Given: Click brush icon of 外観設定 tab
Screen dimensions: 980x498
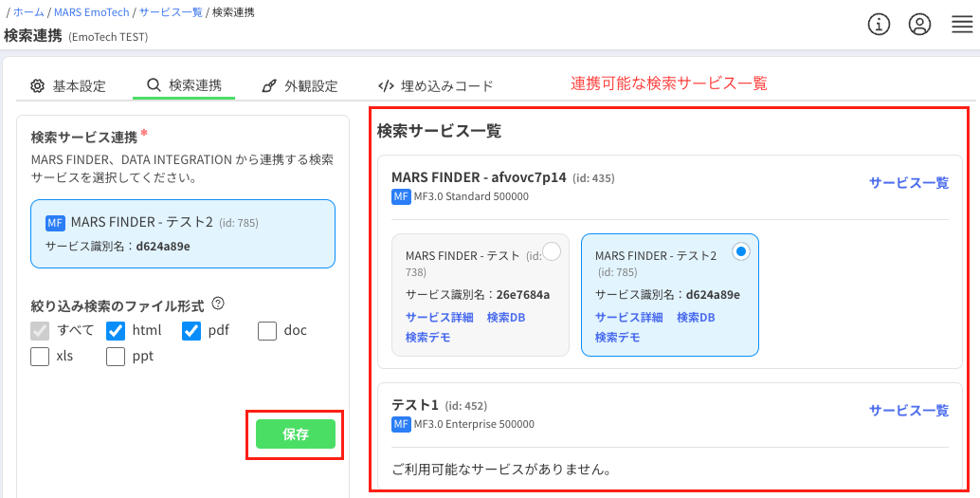Looking at the screenshot, I should [x=269, y=85].
